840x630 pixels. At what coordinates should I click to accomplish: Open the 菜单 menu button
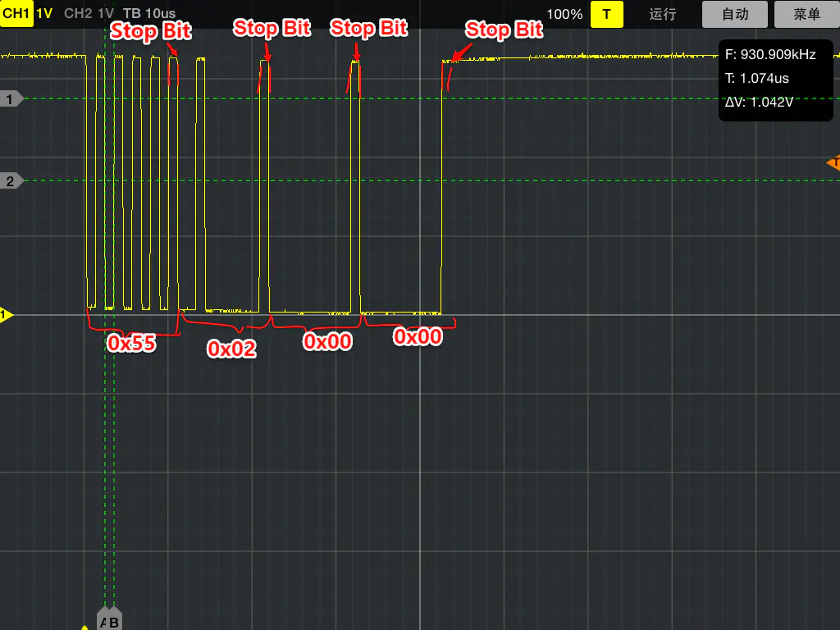pyautogui.click(x=807, y=14)
